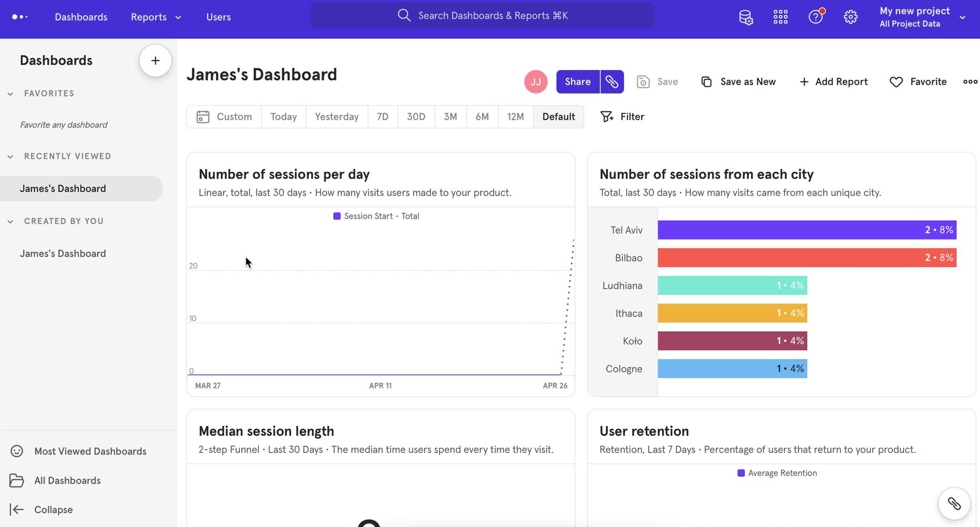Click the yellow Ithaca bar
980x527 pixels.
coord(732,313)
